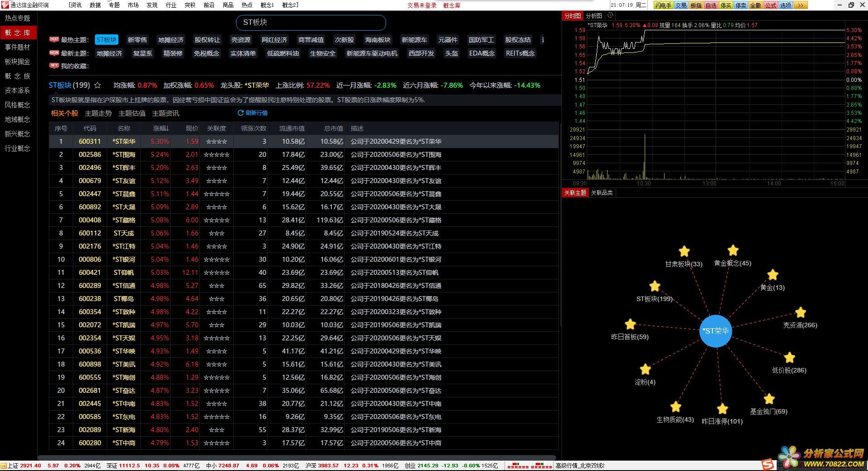This screenshot has height=471, width=868.
Task: Click the 国防军工 hot theme tag
Action: [481, 40]
